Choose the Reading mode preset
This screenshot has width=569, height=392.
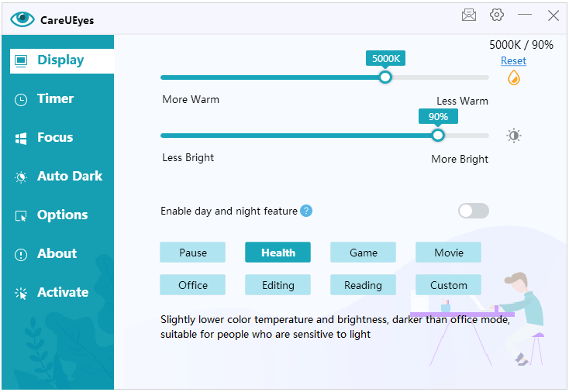[x=363, y=285]
